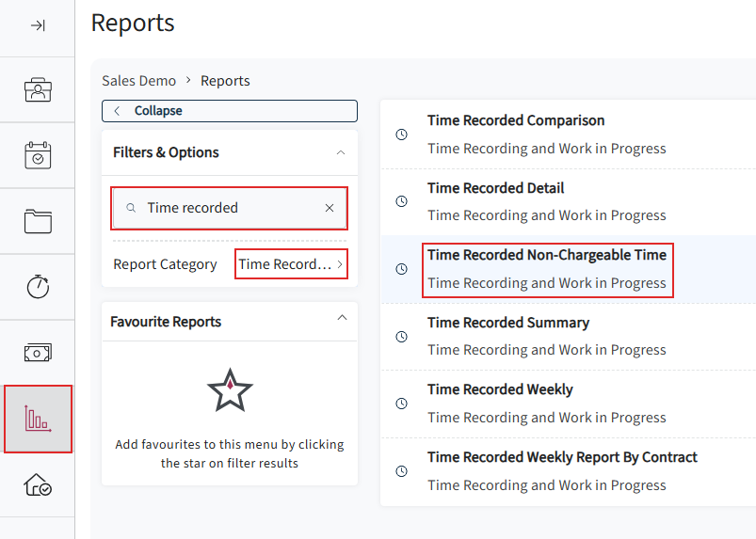Open the Report Category Time Record selector
The height and width of the screenshot is (539, 756).
[291, 264]
